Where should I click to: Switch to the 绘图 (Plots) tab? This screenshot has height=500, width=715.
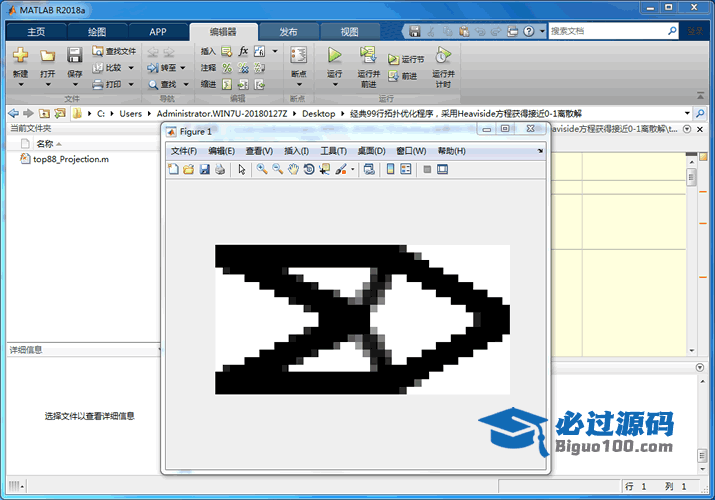97,32
